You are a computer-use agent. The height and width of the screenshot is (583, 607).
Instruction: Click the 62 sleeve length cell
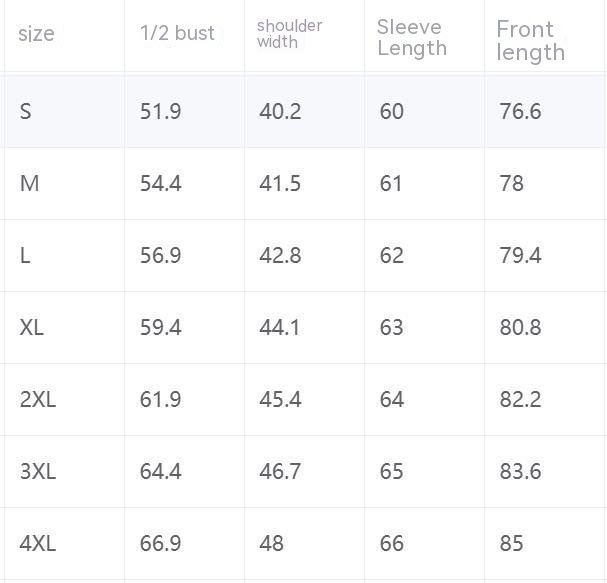(392, 255)
